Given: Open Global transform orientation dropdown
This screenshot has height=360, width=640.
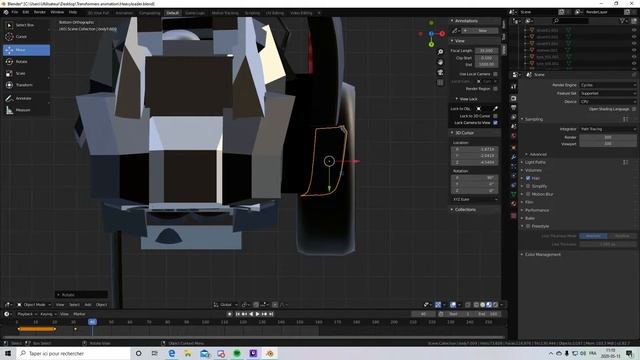Looking at the screenshot, I should [x=226, y=304].
